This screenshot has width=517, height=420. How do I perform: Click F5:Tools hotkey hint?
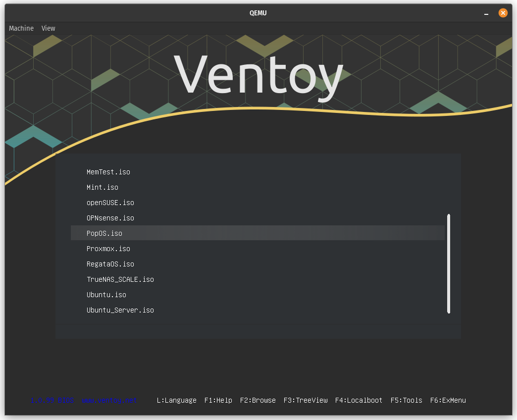point(406,400)
